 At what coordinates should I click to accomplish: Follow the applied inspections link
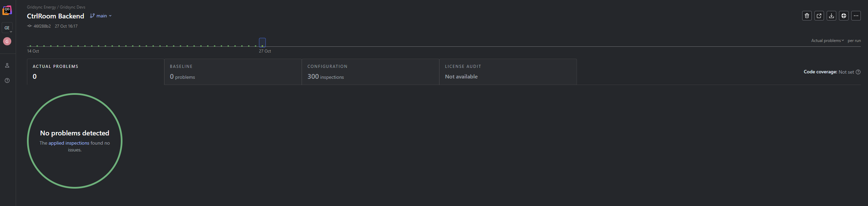click(x=69, y=143)
